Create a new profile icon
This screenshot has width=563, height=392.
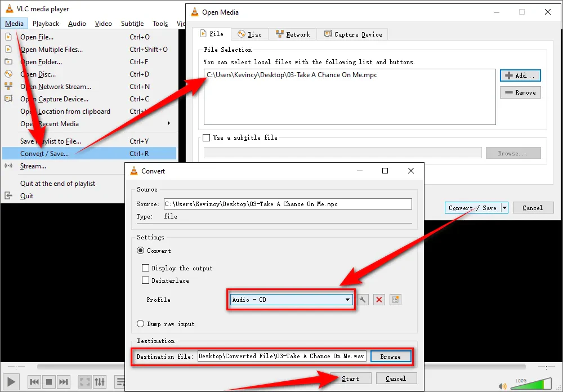click(x=395, y=300)
